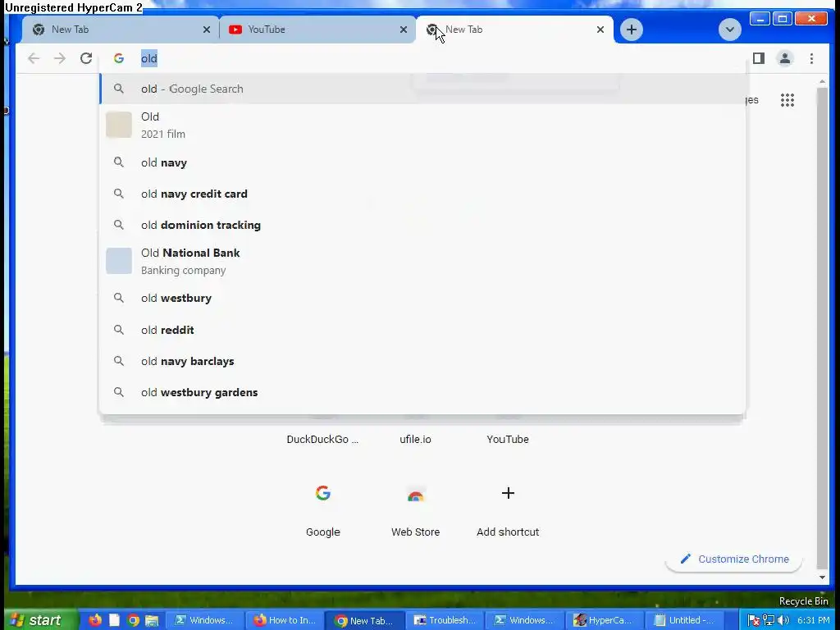Viewport: 840px width, 630px height.
Task: Open the folder quick launch icon
Action: (x=152, y=620)
